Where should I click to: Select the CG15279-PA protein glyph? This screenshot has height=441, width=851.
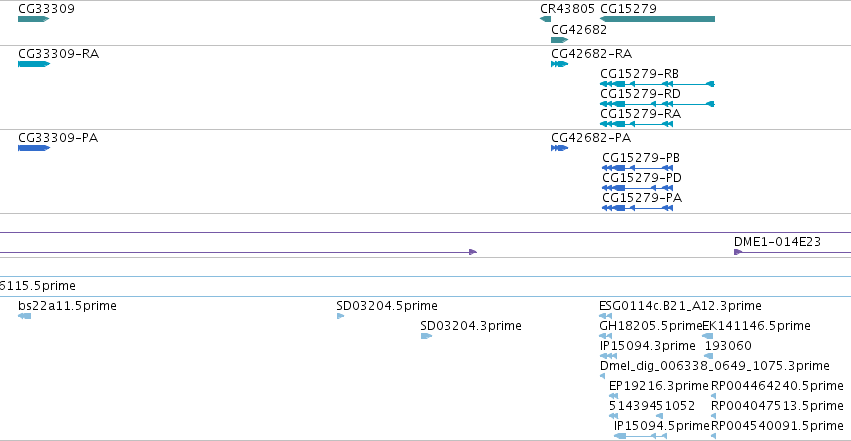638,208
